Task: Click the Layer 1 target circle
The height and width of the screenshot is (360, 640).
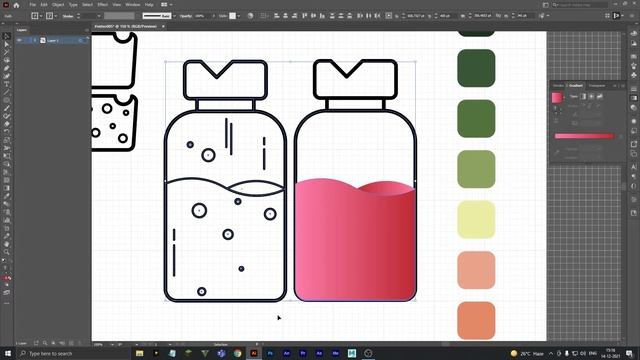Action: pyautogui.click(x=80, y=40)
